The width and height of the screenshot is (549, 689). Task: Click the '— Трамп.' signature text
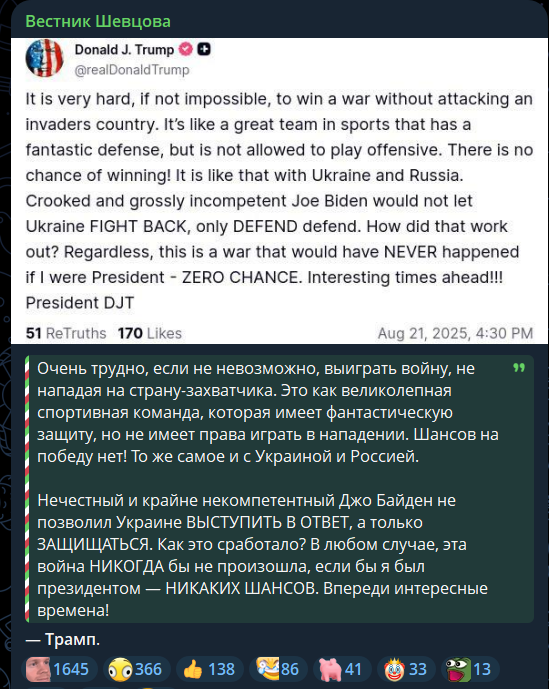coord(63,640)
